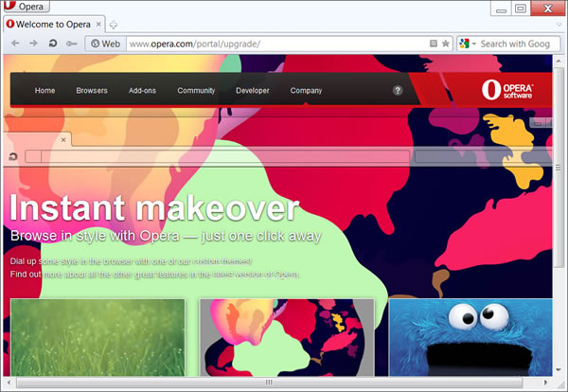The width and height of the screenshot is (568, 392).
Task: Bookmark this page with the star icon
Action: (x=446, y=44)
